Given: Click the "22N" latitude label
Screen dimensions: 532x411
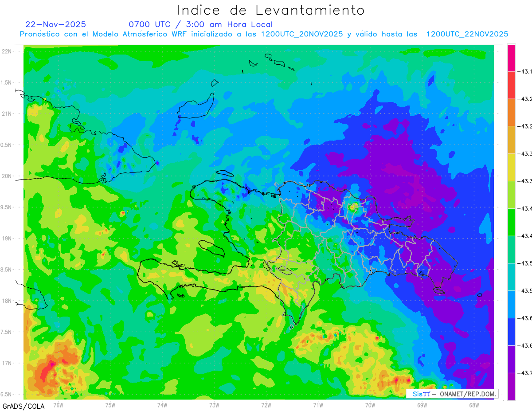Looking at the screenshot, I should [7, 51].
